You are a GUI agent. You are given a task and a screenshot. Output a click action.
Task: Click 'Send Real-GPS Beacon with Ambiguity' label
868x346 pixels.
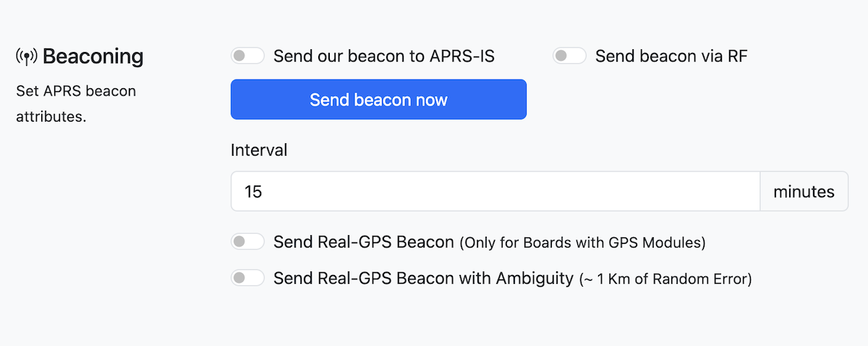[422, 278]
